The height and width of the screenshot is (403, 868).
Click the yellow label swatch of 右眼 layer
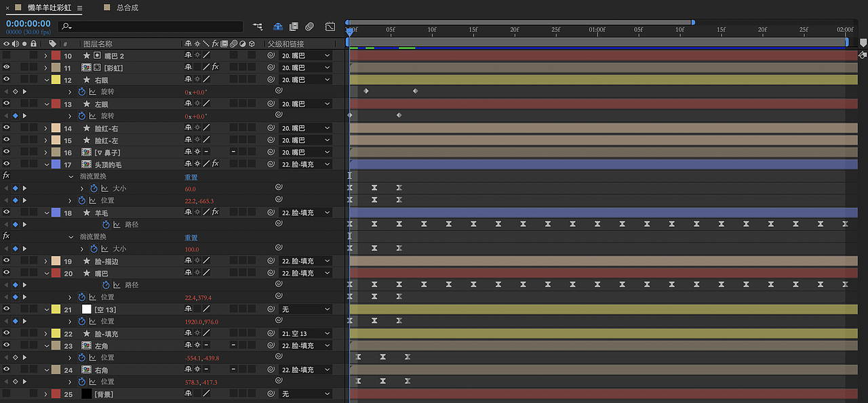click(x=56, y=80)
